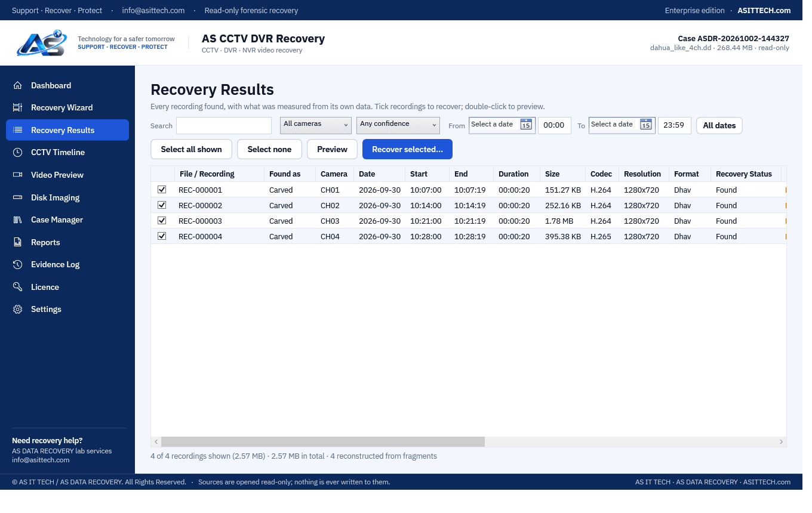This screenshot has height=513, width=812.
Task: Click the Video Preview camera icon
Action: click(x=18, y=175)
